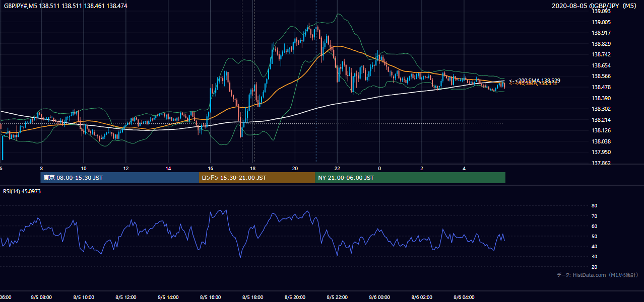Click the 8/6 02:00 bottom time label
The image size is (644, 302).
[422, 297]
